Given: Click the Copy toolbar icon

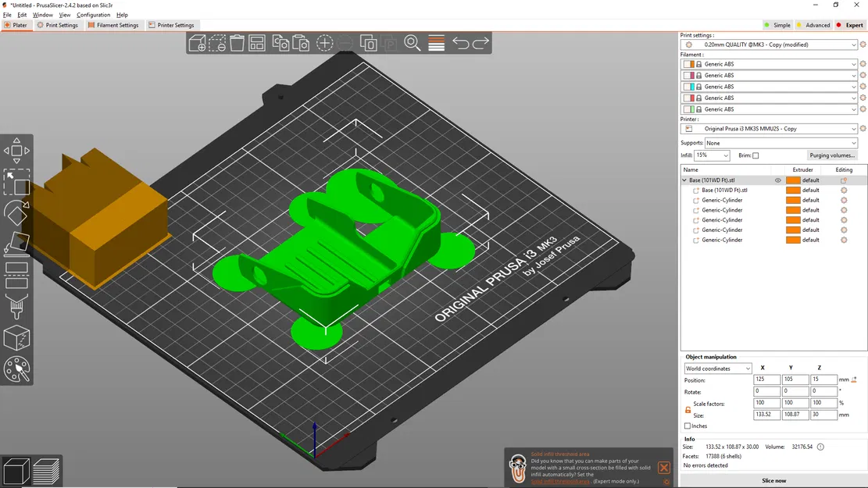Looking at the screenshot, I should tap(280, 43).
